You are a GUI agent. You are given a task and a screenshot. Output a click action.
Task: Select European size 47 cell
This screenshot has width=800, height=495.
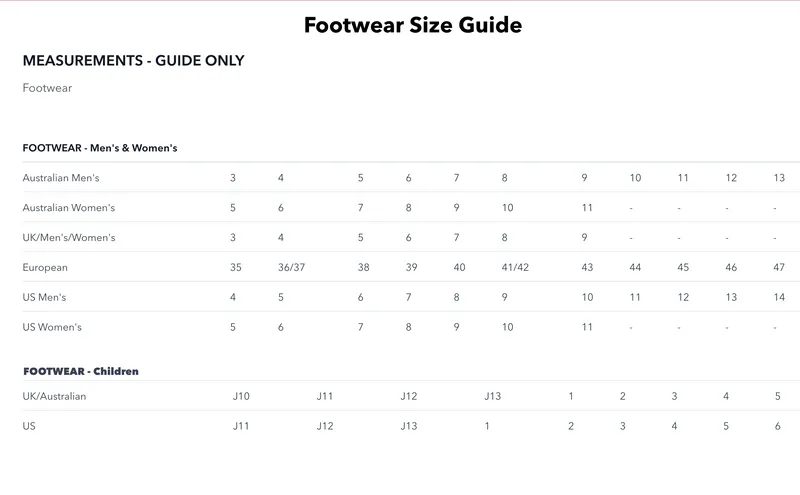779,268
